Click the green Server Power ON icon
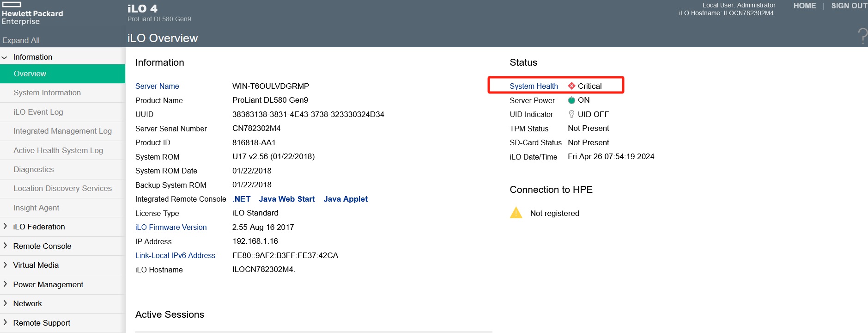 click(571, 100)
